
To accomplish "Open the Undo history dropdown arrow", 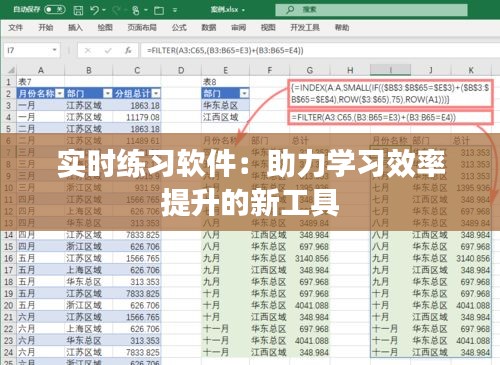I will click(104, 10).
